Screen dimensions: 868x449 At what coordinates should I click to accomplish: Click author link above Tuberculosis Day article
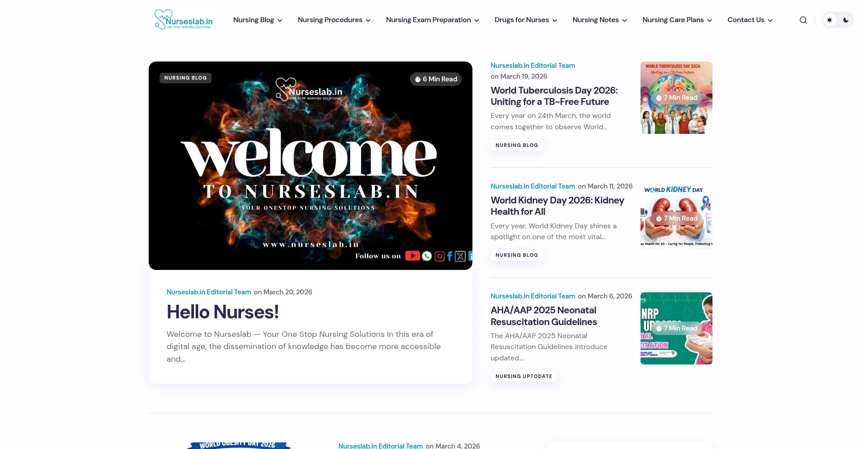533,66
